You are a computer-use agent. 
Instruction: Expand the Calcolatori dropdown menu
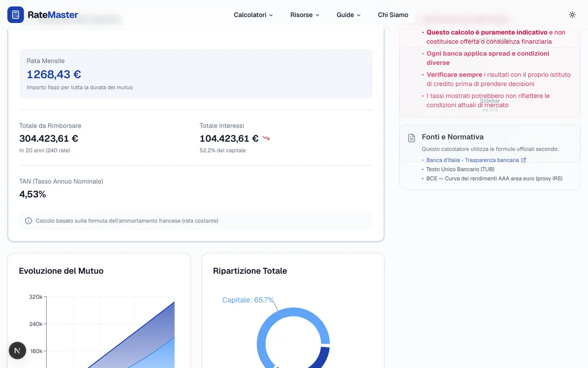253,15
